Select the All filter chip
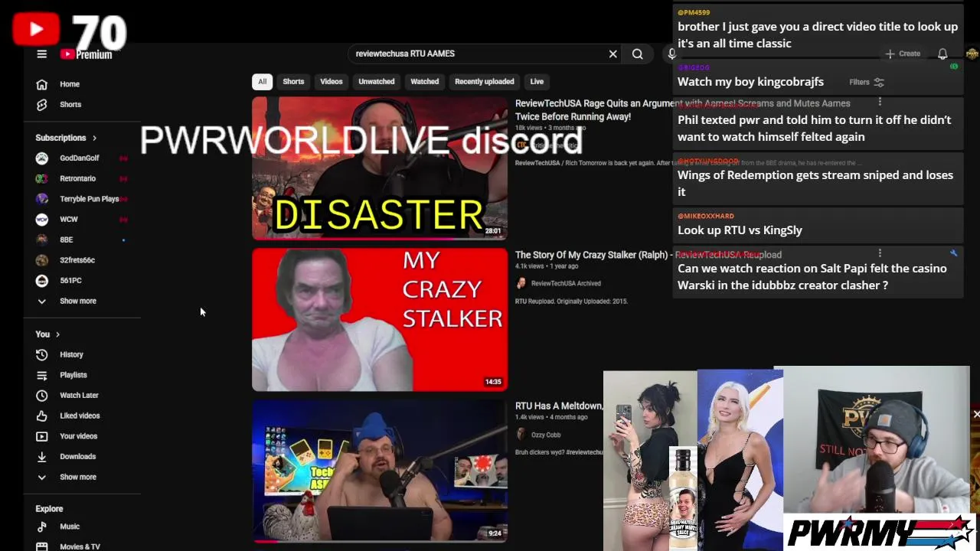This screenshot has width=980, height=551. pos(262,82)
